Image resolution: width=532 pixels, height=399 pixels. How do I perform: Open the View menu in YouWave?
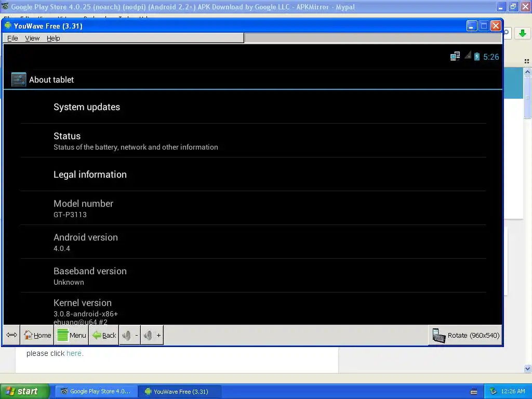pos(32,38)
